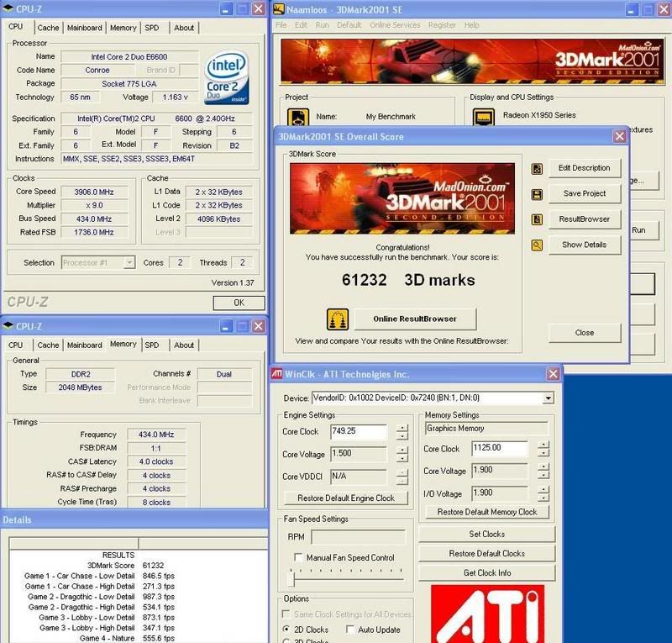Click the Save Project floppy disk icon
The width and height of the screenshot is (672, 643).
[x=537, y=194]
